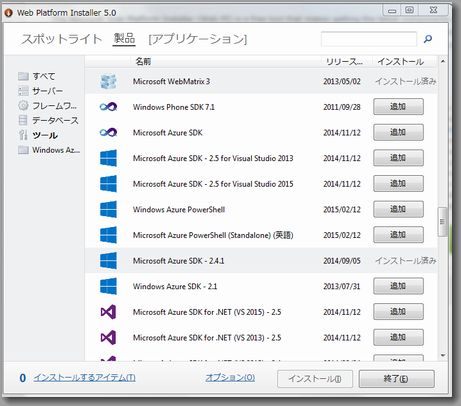Click the 終了 button

(396, 379)
